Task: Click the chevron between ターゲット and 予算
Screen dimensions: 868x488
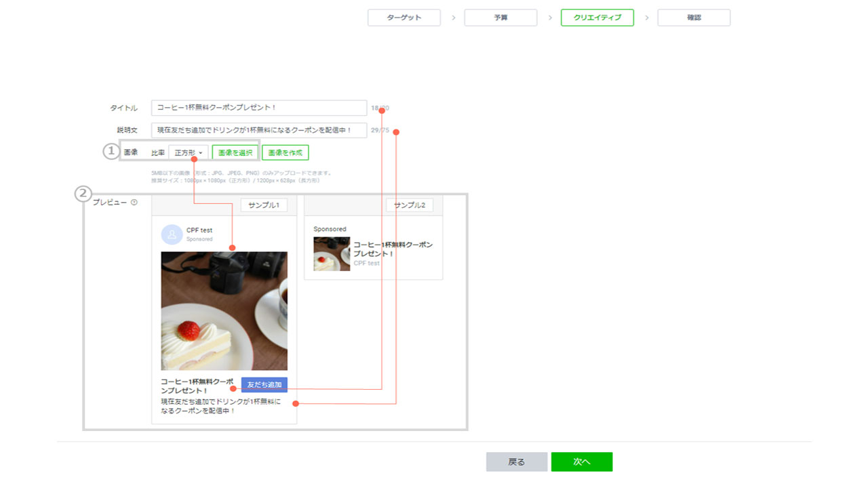Action: click(453, 18)
